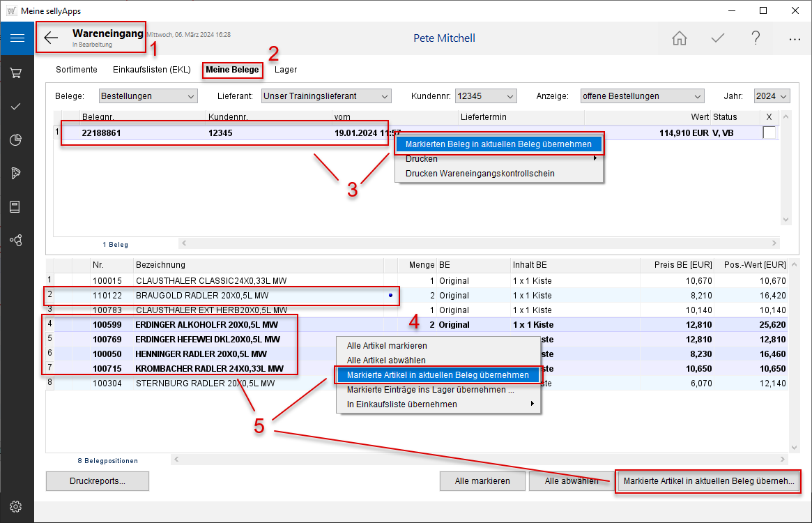Open the hamburger menu in sidebar

[17, 38]
